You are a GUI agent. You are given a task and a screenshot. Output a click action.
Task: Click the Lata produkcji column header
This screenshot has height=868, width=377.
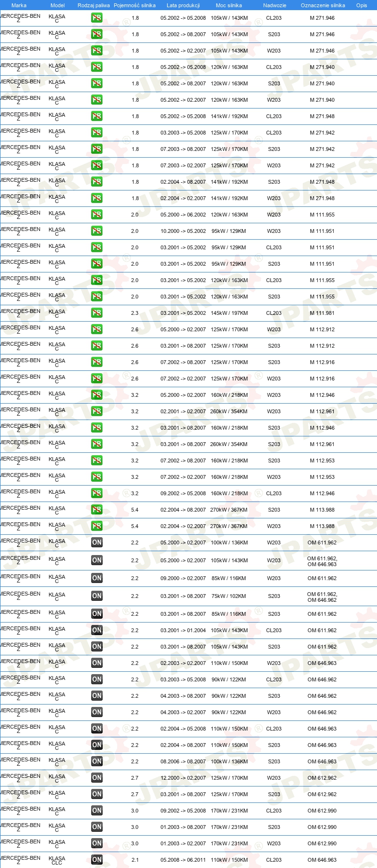click(183, 5)
